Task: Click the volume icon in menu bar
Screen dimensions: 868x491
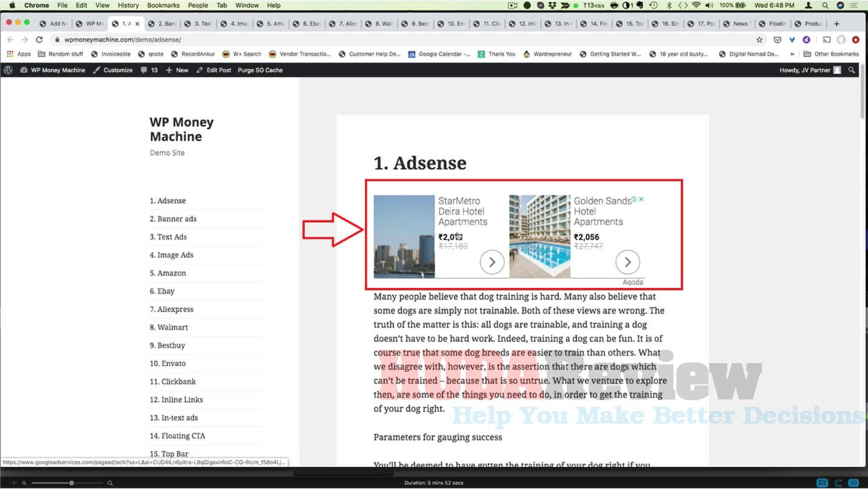Action: coord(709,5)
